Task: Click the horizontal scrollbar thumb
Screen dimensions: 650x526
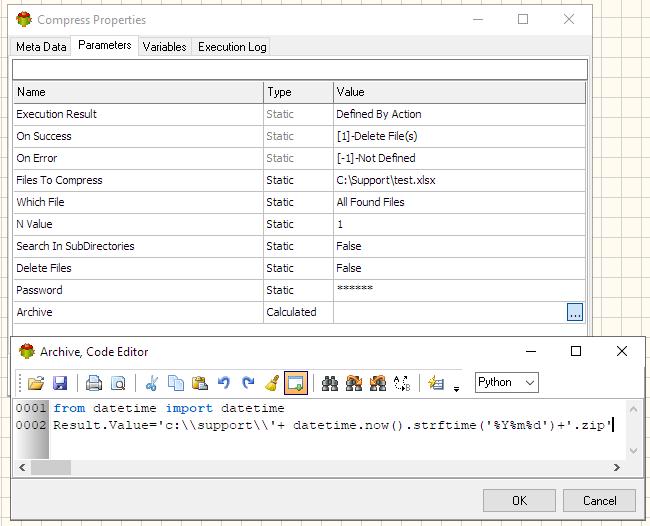Action: (x=51, y=468)
